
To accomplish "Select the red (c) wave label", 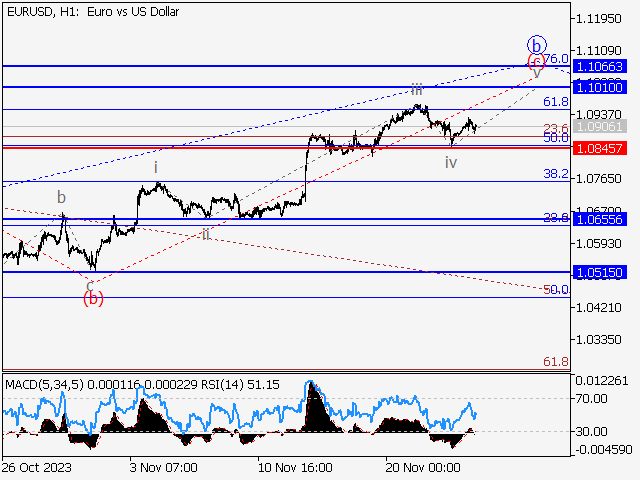I will coord(536,62).
